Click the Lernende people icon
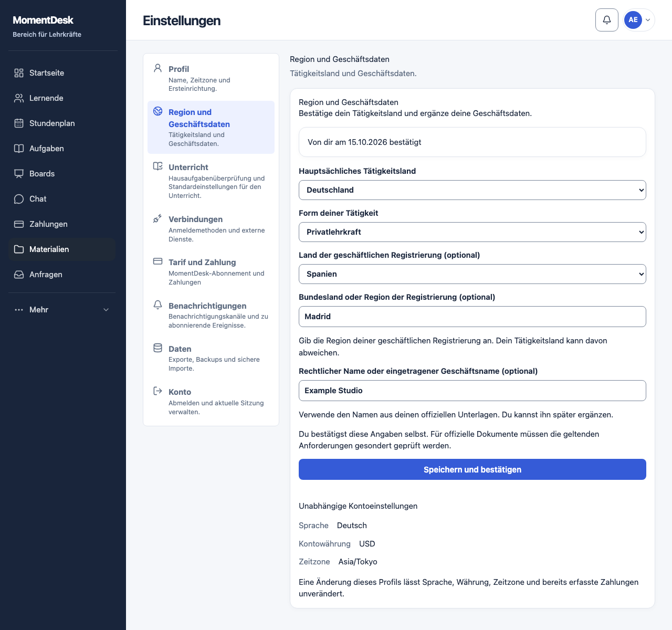The width and height of the screenshot is (672, 630). 19,98
